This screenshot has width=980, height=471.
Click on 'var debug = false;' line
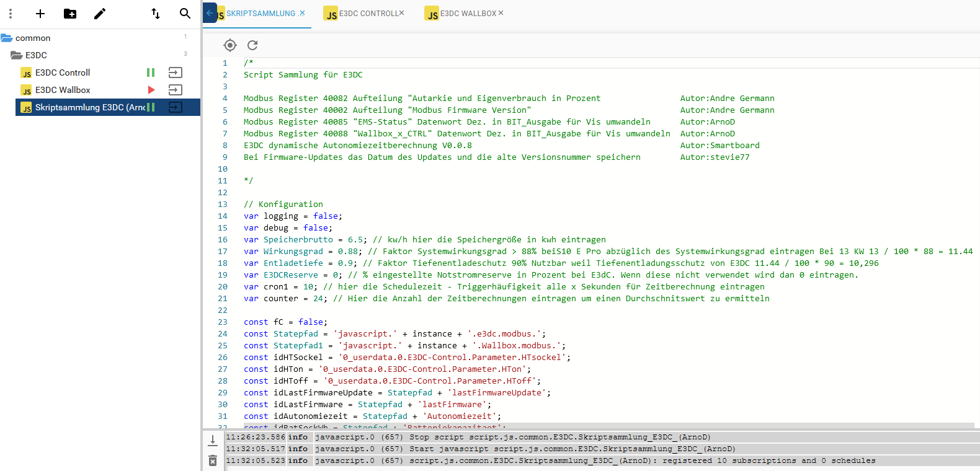(x=288, y=227)
